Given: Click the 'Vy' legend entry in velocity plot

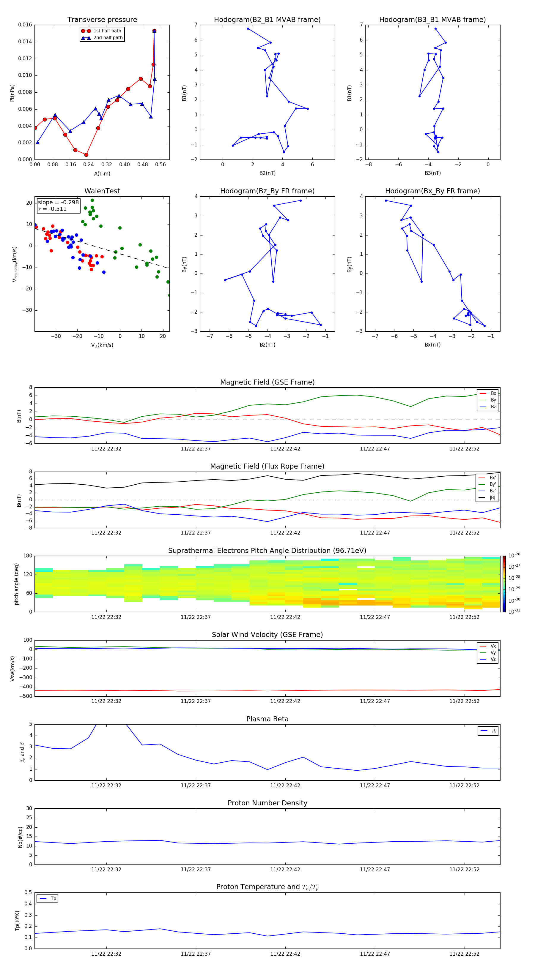Looking at the screenshot, I should (x=488, y=653).
